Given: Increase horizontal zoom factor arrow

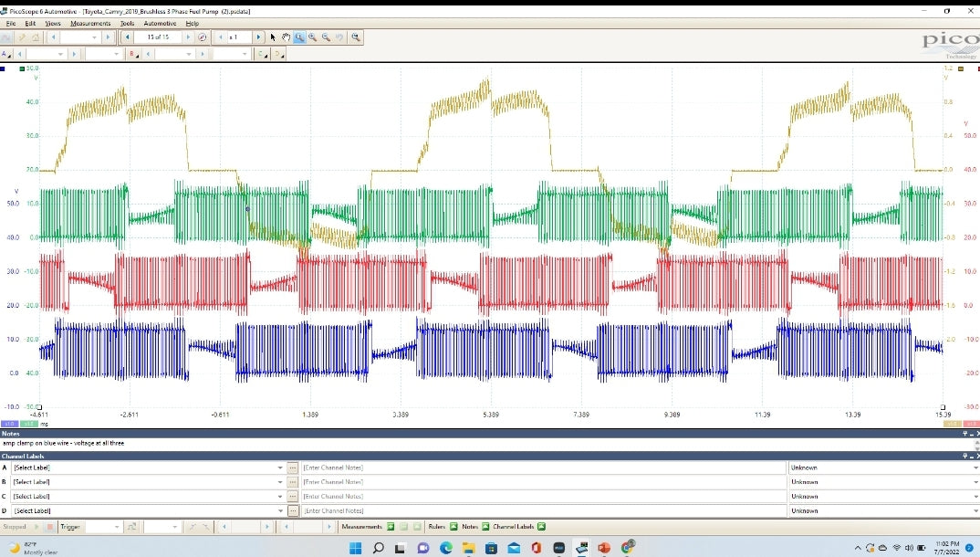Looking at the screenshot, I should (258, 37).
